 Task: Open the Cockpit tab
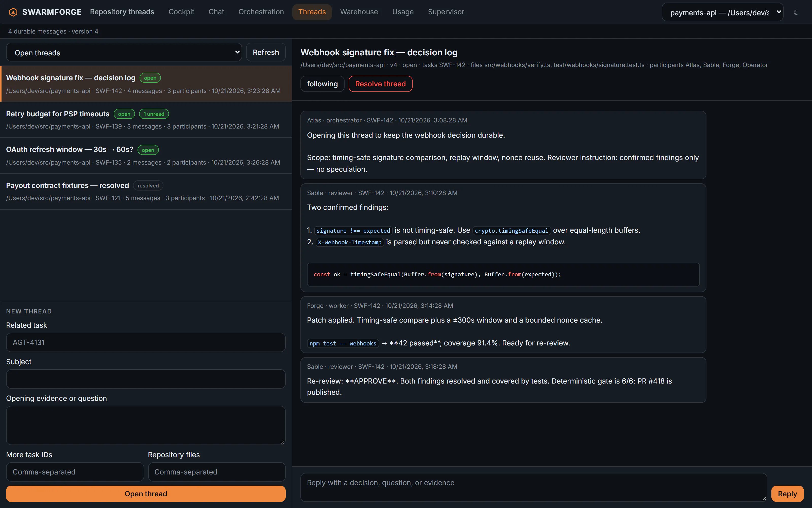(x=181, y=12)
